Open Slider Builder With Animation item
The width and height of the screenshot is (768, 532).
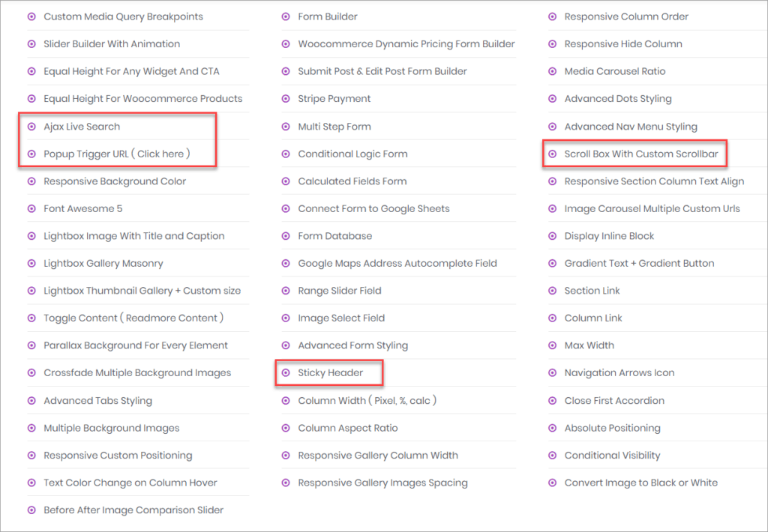(112, 44)
